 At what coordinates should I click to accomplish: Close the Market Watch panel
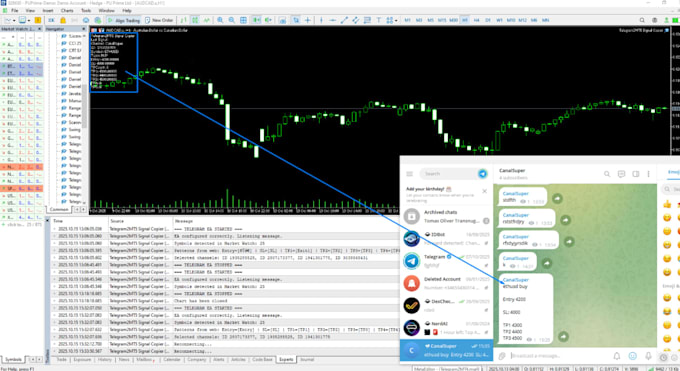pos(39,29)
